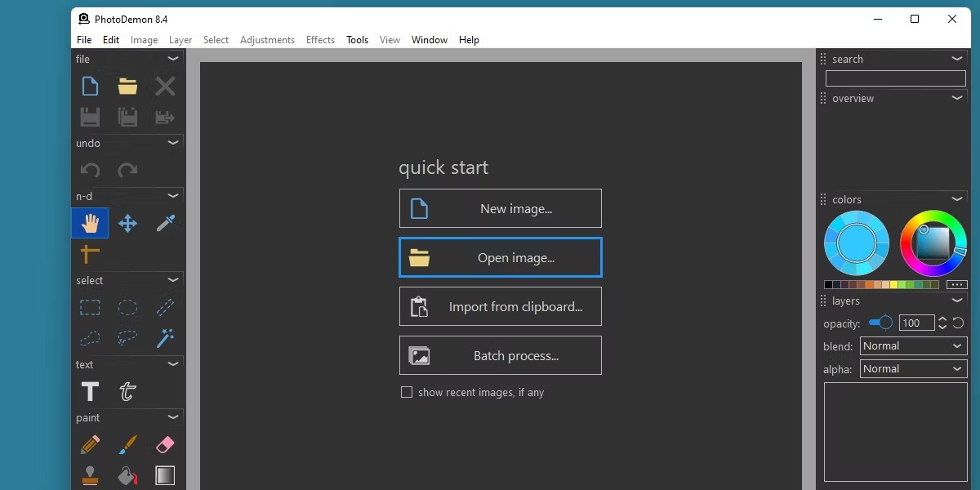Viewport: 980px width, 490px height.
Task: Click the opacity value field showing 100
Action: coord(916,323)
